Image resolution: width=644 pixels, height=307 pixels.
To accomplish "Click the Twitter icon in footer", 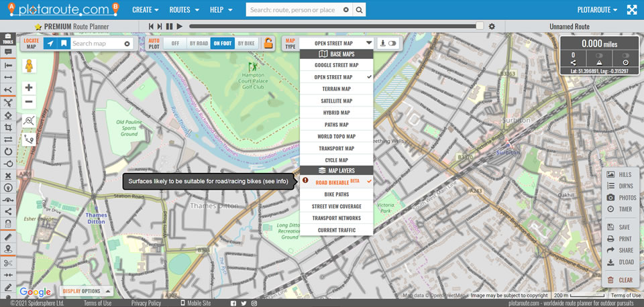I will coord(244,303).
